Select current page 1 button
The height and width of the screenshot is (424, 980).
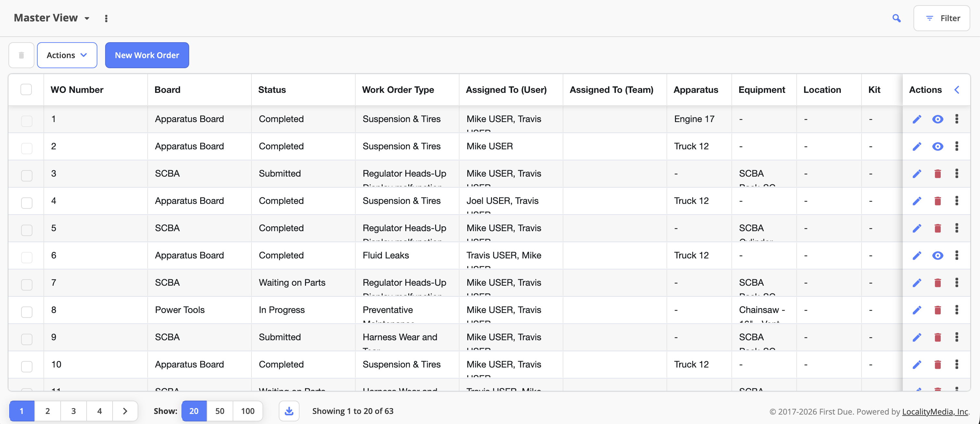tap(22, 411)
